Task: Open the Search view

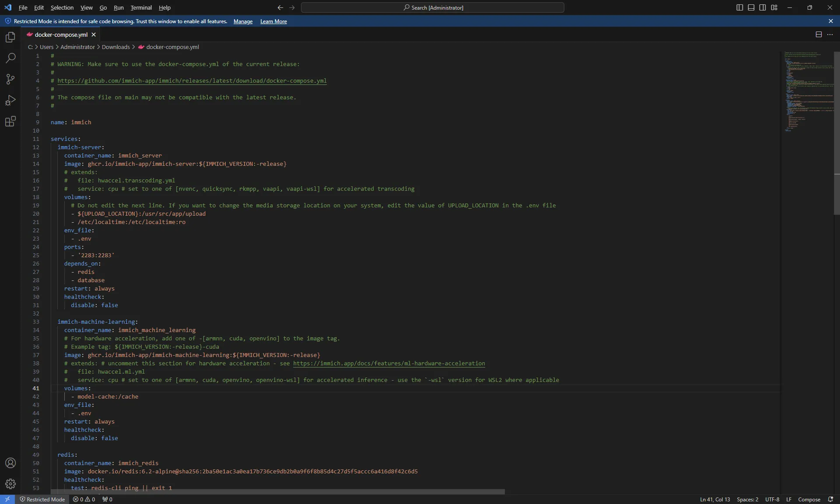Action: pyautogui.click(x=10, y=58)
